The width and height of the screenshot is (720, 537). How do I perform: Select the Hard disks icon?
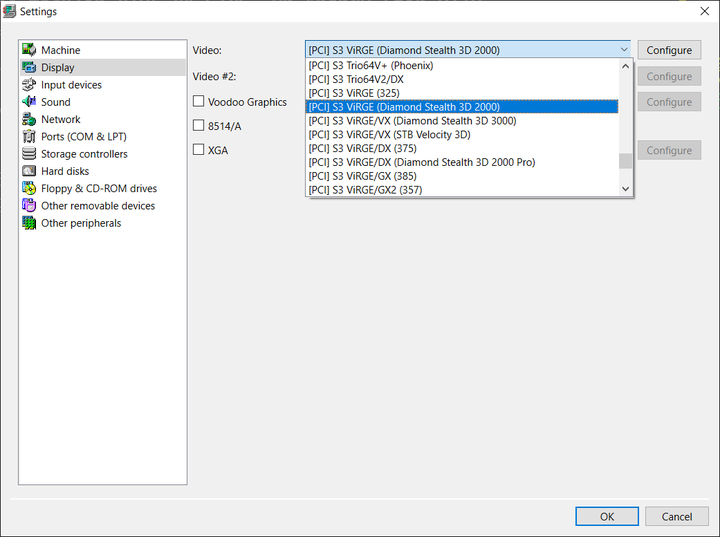[x=30, y=171]
